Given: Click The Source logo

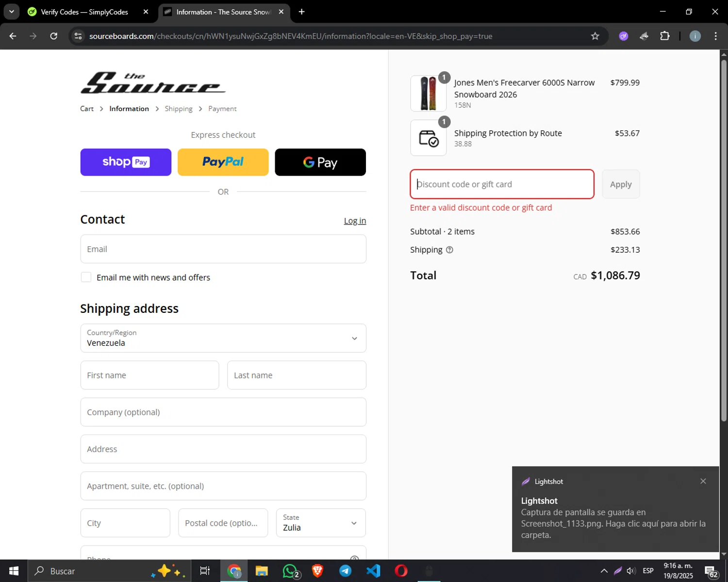Looking at the screenshot, I should (x=153, y=82).
